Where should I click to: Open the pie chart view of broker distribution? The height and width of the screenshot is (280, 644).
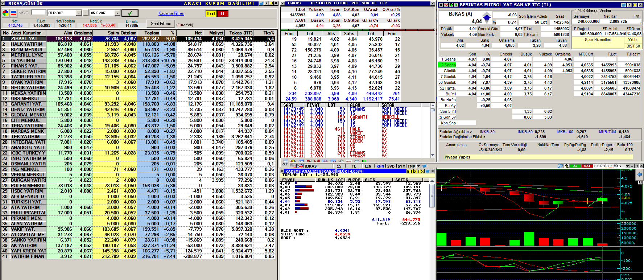(5, 13)
